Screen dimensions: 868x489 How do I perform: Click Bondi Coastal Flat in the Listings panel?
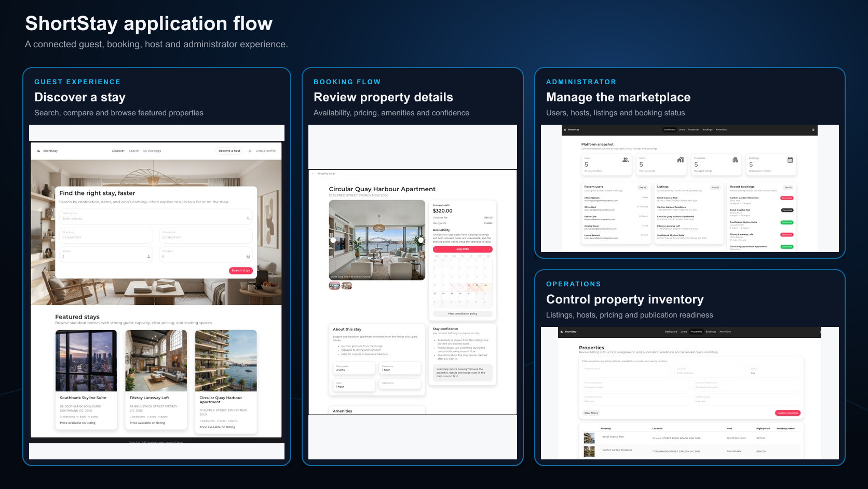668,197
